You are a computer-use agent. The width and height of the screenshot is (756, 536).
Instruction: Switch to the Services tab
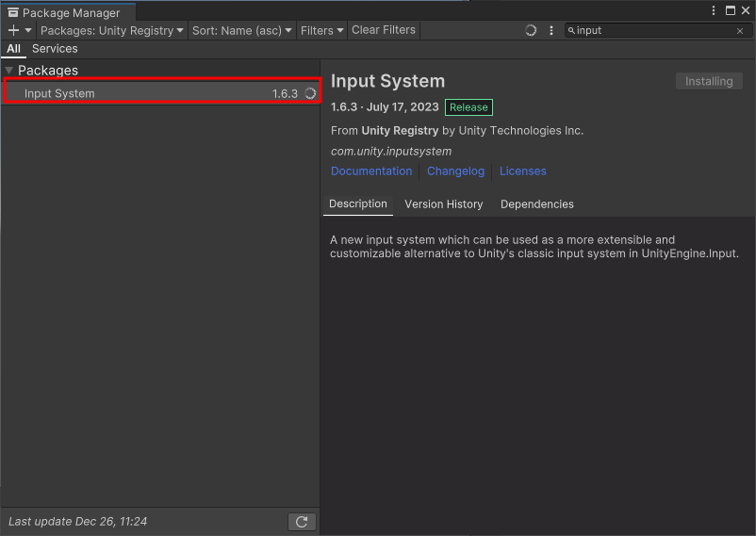(55, 49)
